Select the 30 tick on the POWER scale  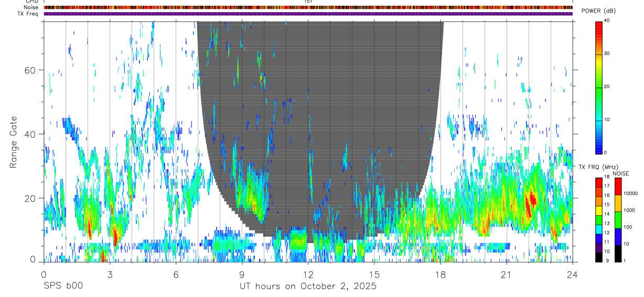tap(607, 53)
